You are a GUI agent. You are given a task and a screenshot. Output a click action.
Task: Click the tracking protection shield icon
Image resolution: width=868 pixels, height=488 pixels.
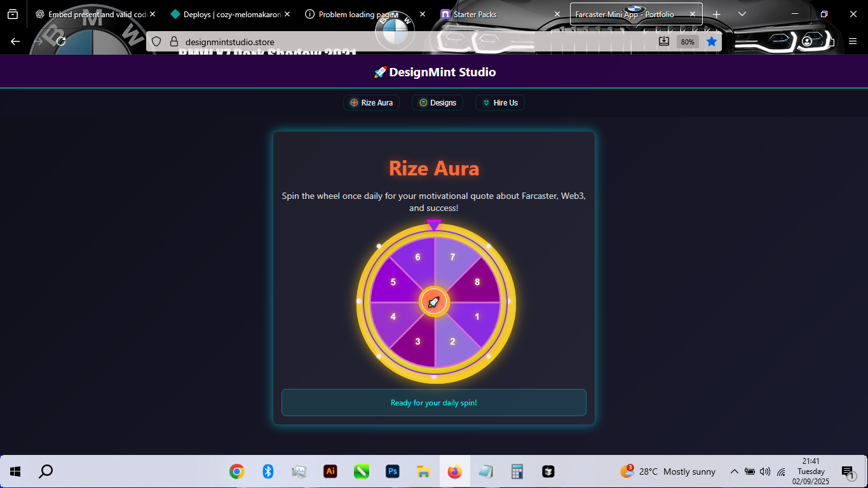pyautogui.click(x=157, y=42)
